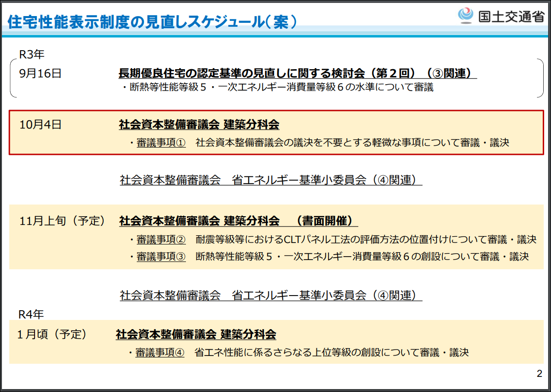
Task: Click the underlined 審議事項③ label
Action: (161, 256)
